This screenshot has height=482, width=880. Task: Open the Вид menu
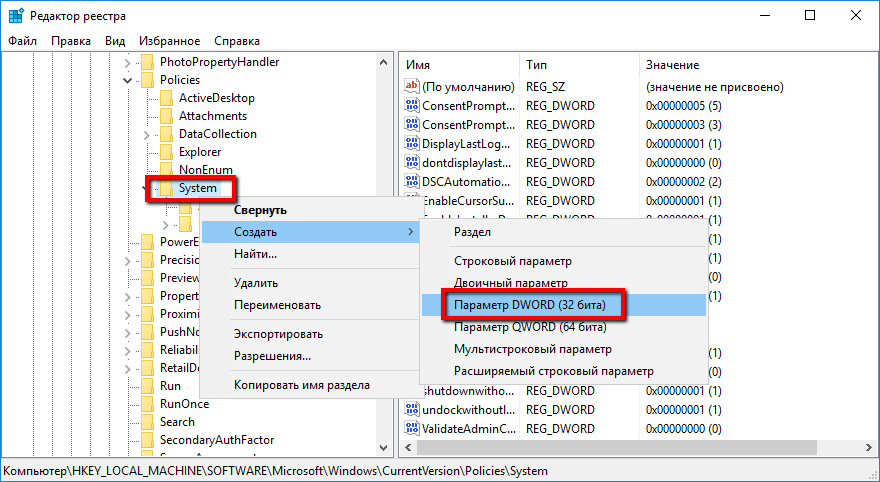(x=114, y=41)
